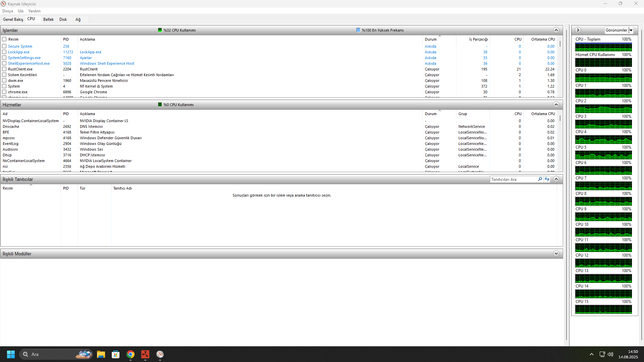This screenshot has height=362, width=644.
Task: Click the CPU - Toplam graph
Action: 603,47
